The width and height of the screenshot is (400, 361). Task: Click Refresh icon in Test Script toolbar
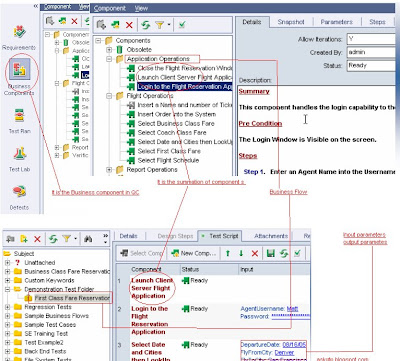coord(284,253)
